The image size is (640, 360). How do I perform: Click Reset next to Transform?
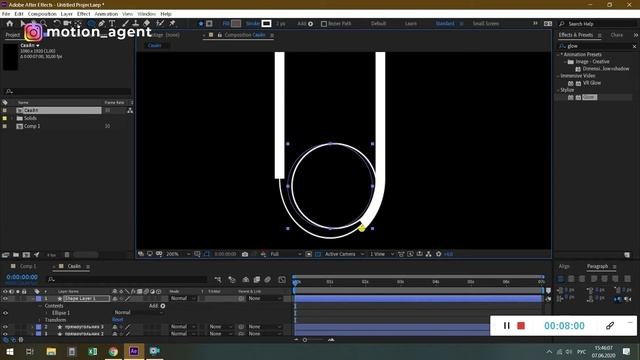point(117,320)
